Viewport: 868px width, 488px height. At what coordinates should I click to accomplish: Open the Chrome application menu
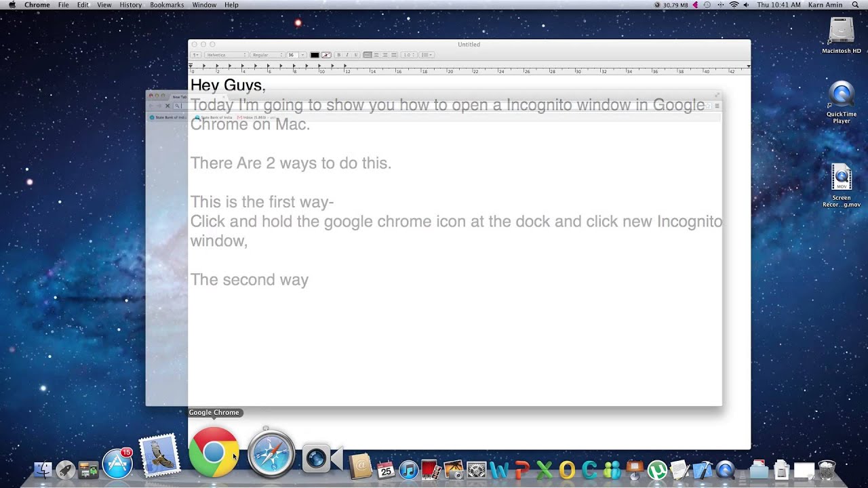37,5
